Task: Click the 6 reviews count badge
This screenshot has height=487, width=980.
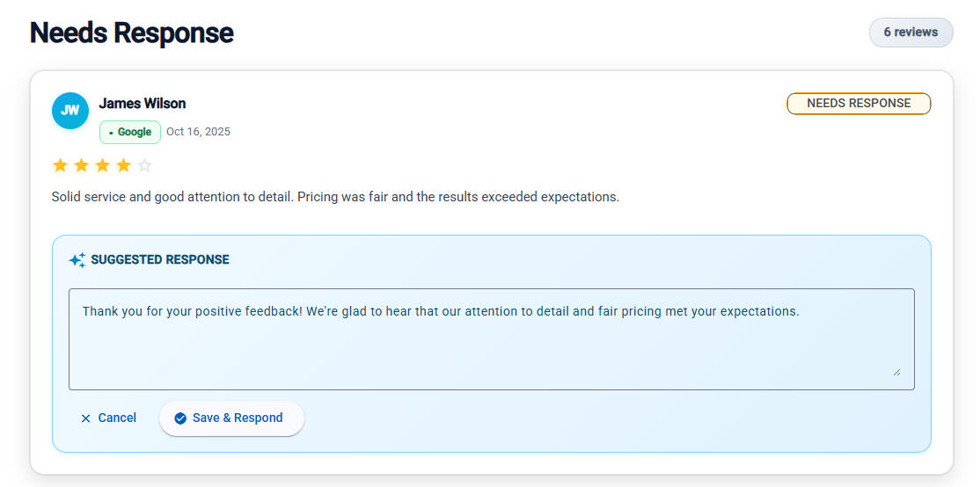Action: pyautogui.click(x=911, y=33)
